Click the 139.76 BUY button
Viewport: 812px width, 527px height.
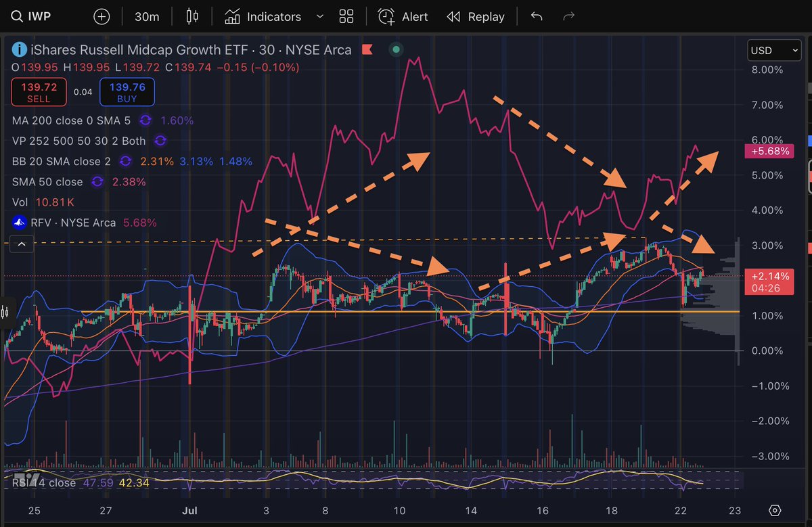pos(127,92)
